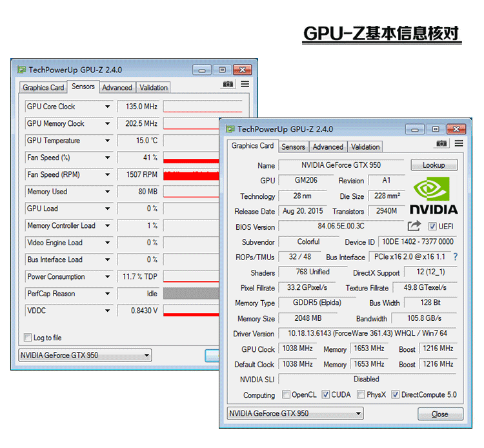Minimize the front GPU-Z window
484x448 pixels.
coord(415,129)
